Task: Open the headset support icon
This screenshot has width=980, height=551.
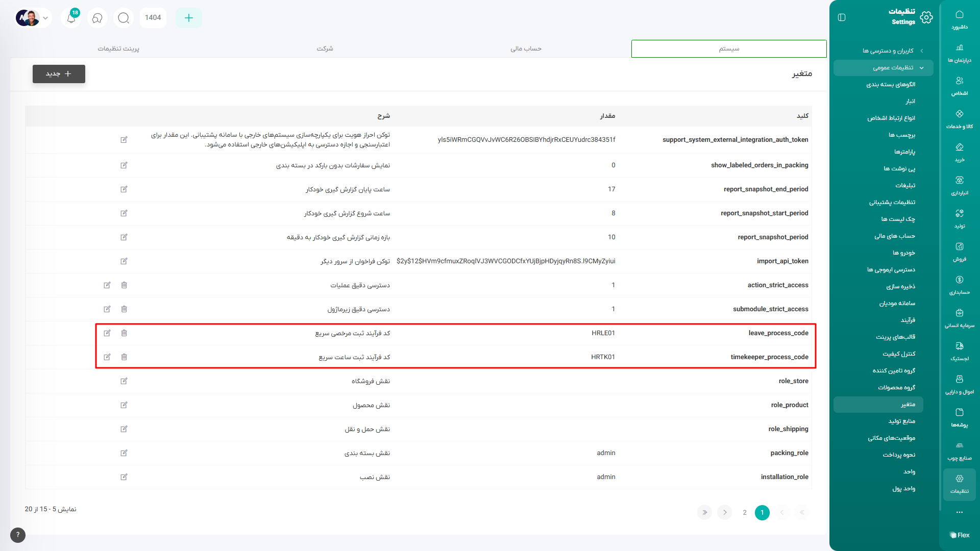Action: point(97,18)
